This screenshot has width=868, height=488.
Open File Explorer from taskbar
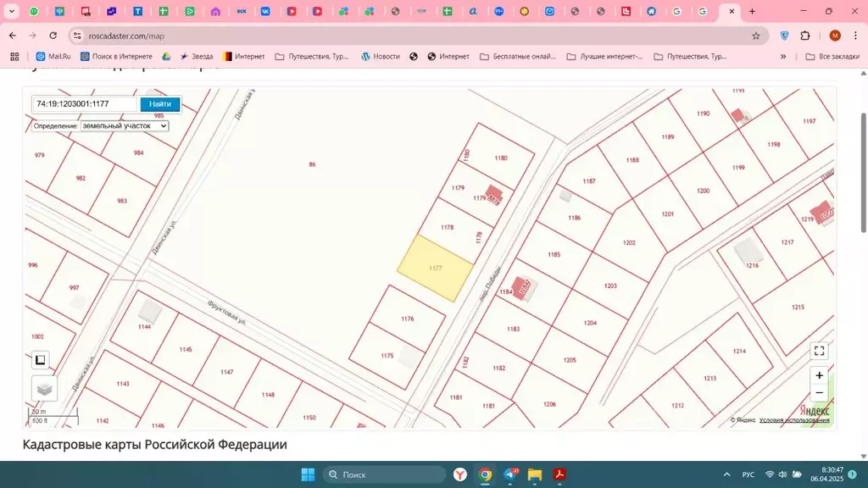point(535,474)
